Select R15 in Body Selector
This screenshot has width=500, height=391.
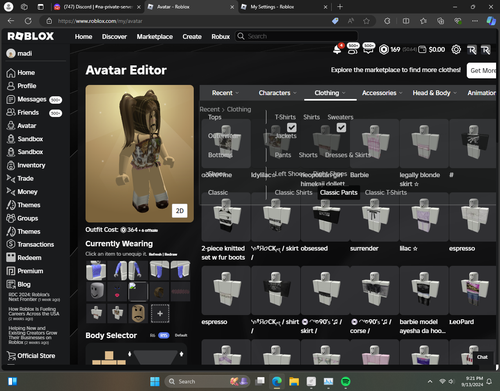pyautogui.click(x=164, y=335)
